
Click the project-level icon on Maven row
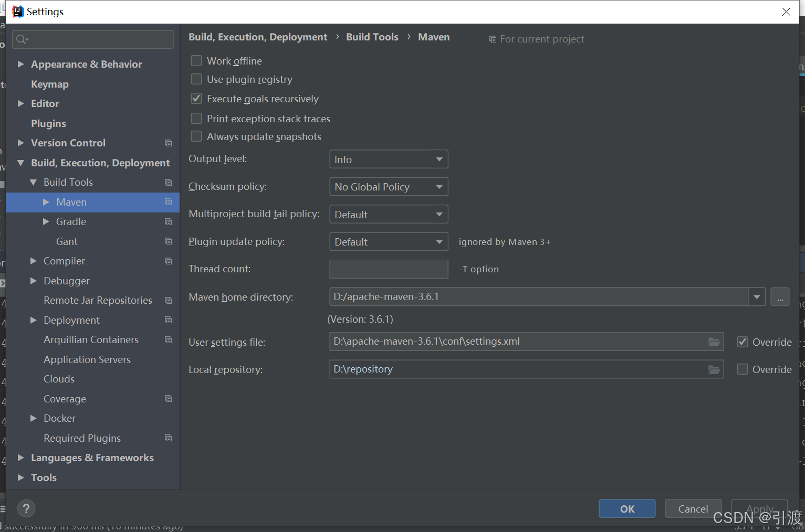(168, 202)
